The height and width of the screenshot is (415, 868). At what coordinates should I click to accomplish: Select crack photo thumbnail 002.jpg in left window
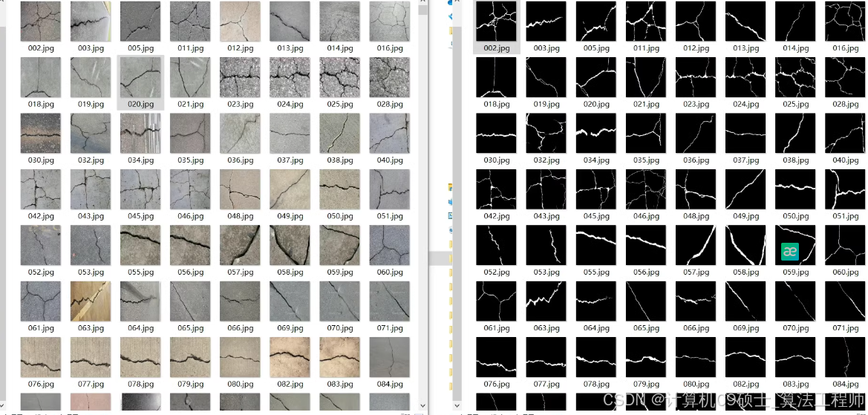[40, 21]
